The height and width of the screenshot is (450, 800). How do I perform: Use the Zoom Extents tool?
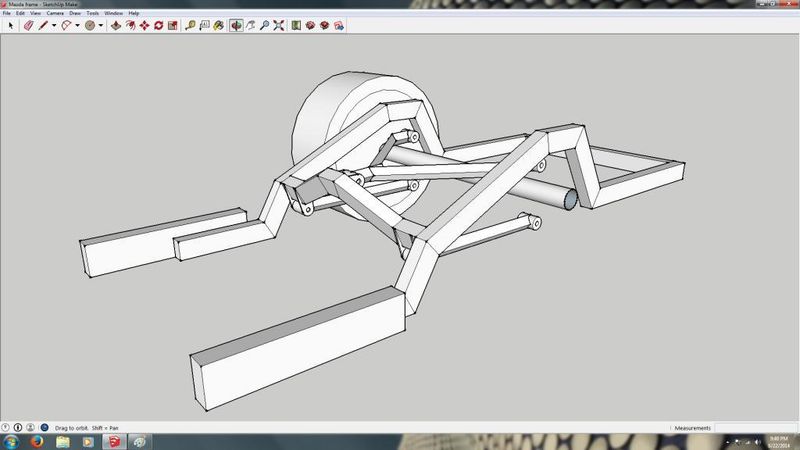click(279, 24)
